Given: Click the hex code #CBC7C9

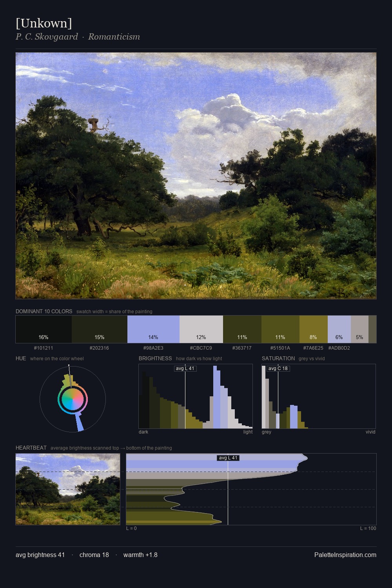Looking at the screenshot, I should pyautogui.click(x=201, y=348).
